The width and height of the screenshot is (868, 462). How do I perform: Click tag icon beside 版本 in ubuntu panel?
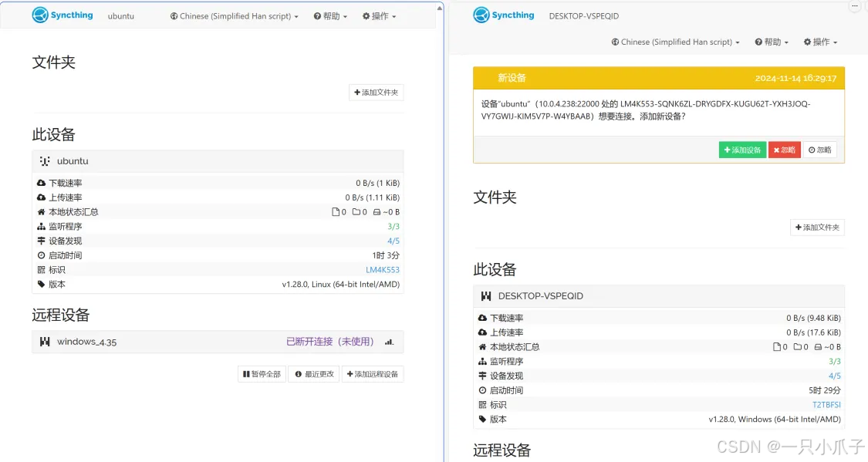click(x=41, y=284)
